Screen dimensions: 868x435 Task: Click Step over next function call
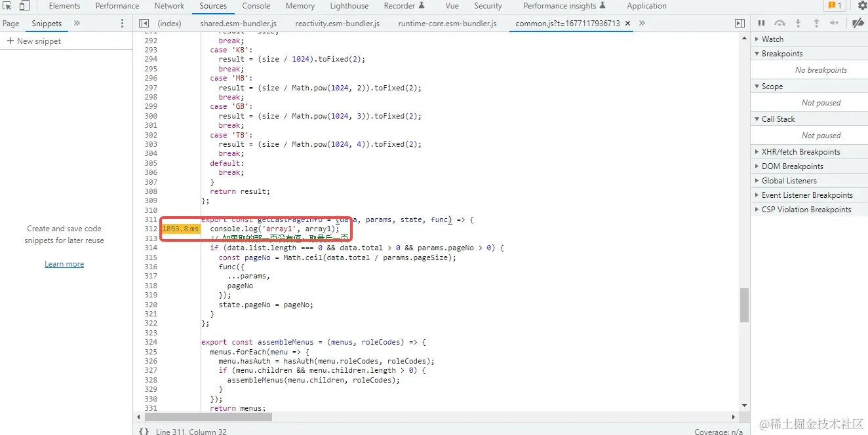[x=779, y=23]
